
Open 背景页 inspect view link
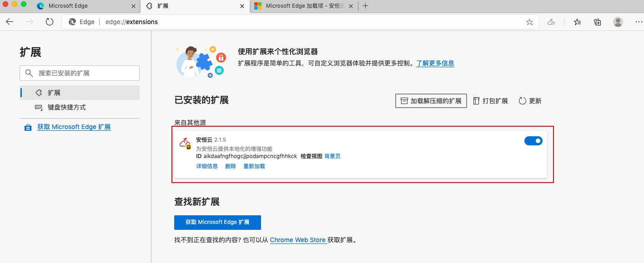pyautogui.click(x=332, y=156)
